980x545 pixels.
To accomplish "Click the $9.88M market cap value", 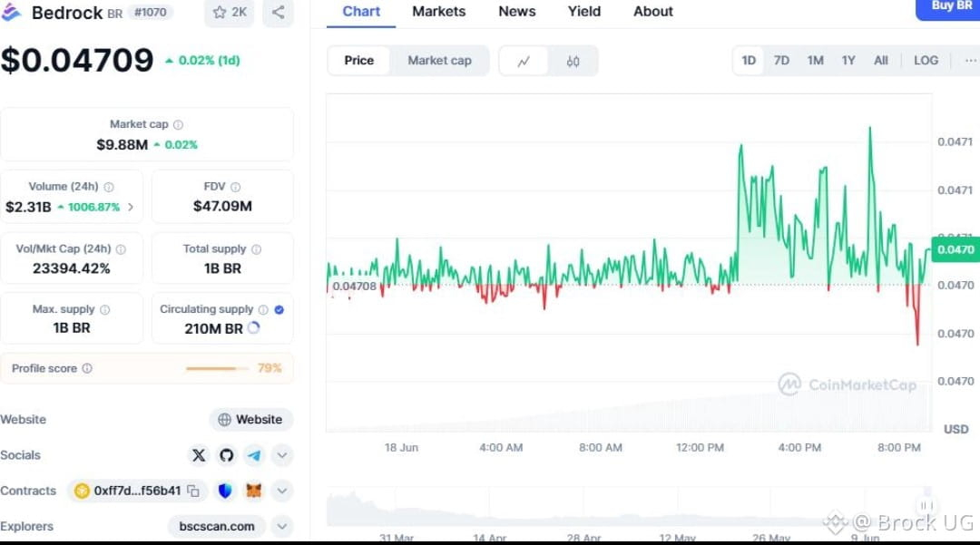I will [x=122, y=145].
